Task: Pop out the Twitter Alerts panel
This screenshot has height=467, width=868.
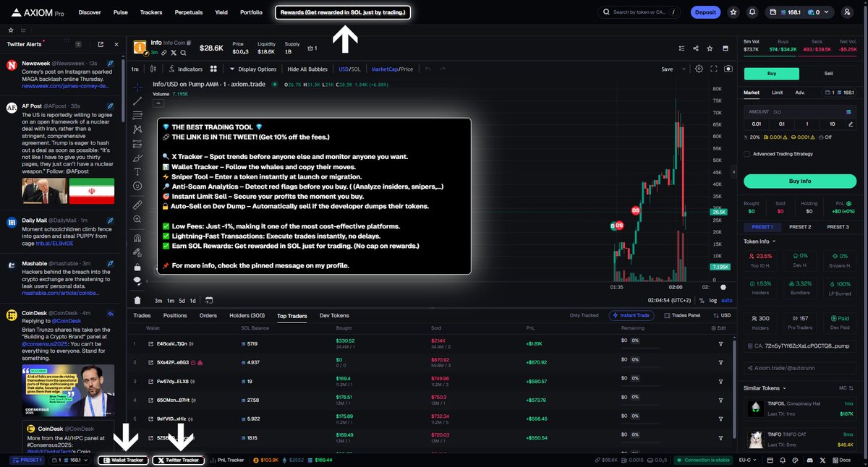Action: click(x=100, y=44)
